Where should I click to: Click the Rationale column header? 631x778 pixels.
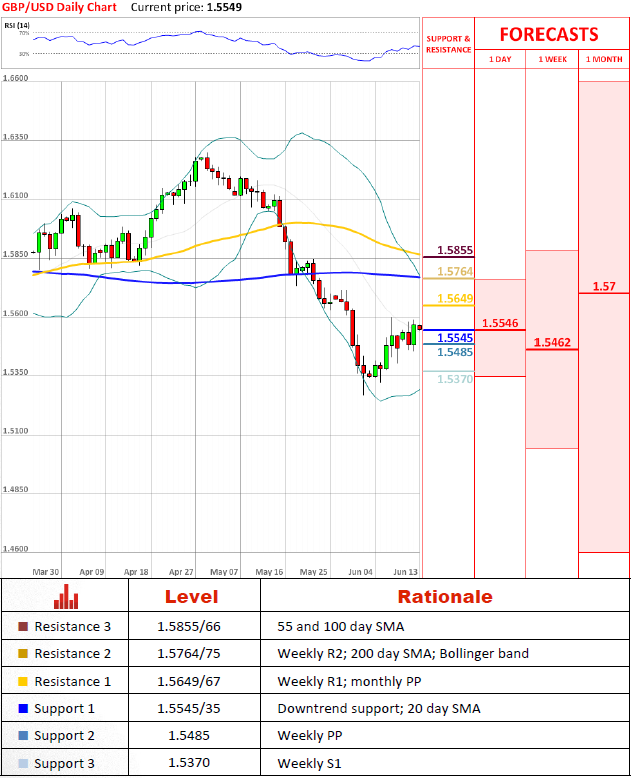pyautogui.click(x=445, y=597)
